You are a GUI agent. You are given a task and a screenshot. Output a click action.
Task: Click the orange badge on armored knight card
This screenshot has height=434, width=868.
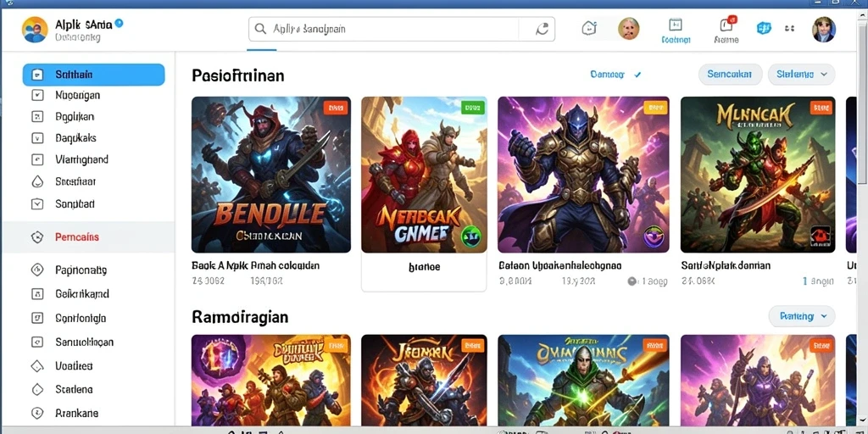click(x=655, y=107)
